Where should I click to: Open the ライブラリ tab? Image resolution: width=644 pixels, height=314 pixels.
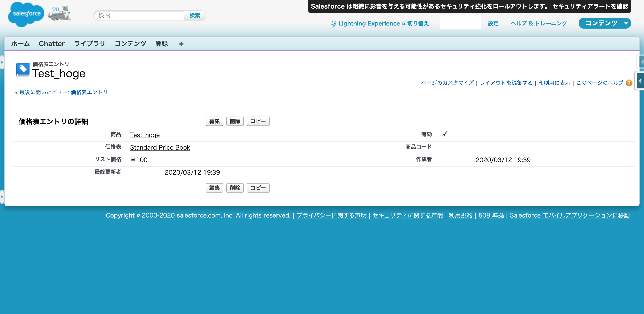[x=89, y=44]
